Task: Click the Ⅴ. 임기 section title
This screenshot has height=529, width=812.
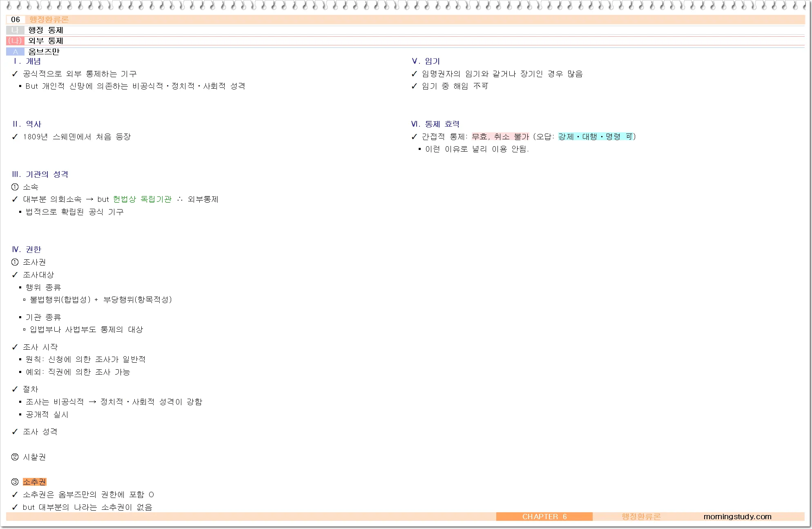Action: 426,61
